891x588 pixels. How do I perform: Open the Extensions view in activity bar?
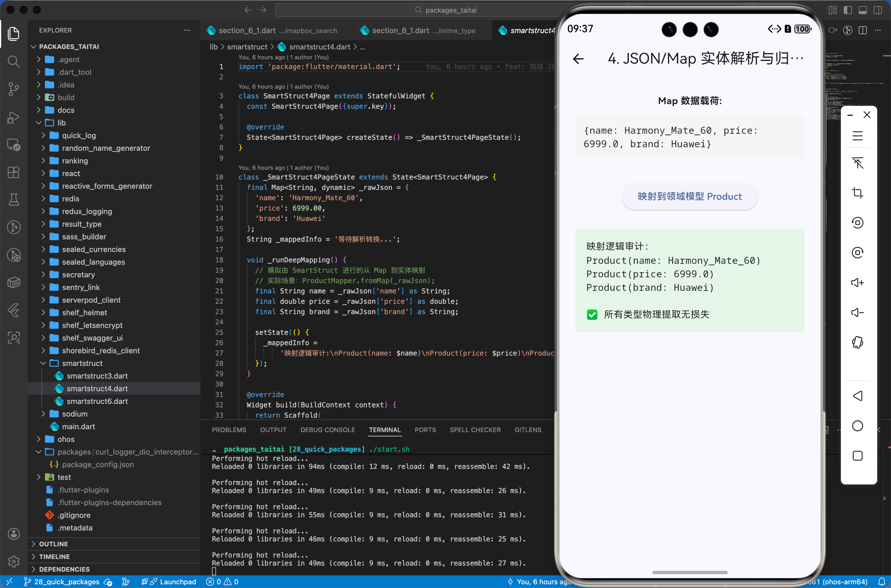tap(14, 172)
